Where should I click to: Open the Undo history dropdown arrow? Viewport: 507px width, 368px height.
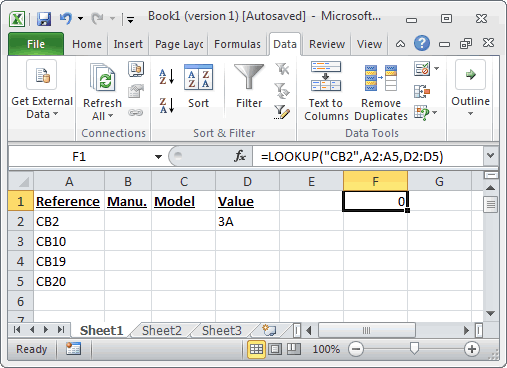pyautogui.click(x=81, y=18)
